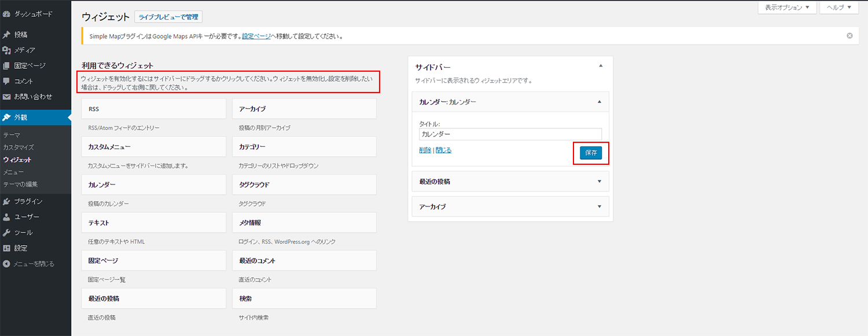The height and width of the screenshot is (336, 868).
Task: Click the 固定ページ pages icon
Action: pyautogui.click(x=8, y=65)
